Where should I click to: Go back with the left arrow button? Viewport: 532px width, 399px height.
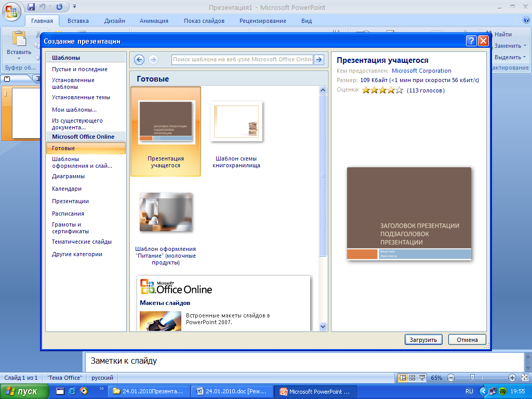tap(139, 60)
